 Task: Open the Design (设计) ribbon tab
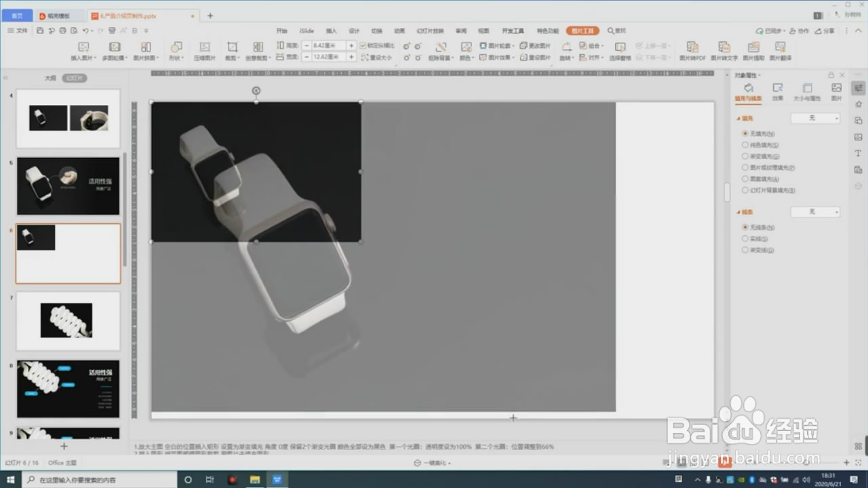point(354,31)
